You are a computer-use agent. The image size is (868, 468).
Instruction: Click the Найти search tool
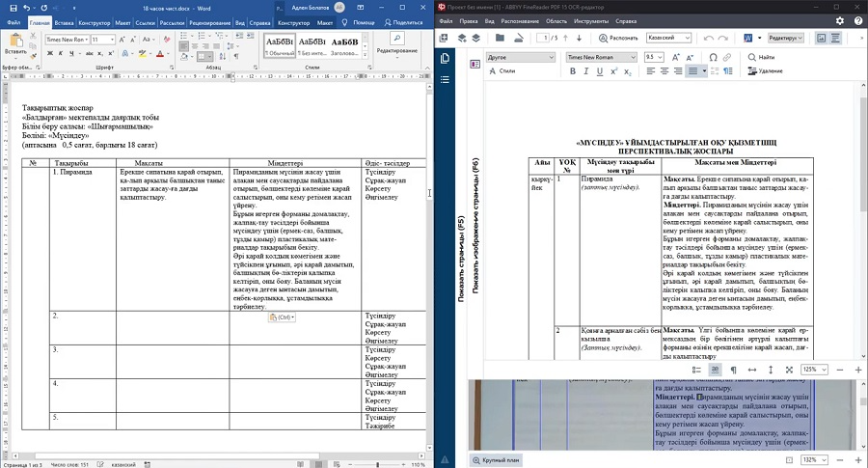760,57
